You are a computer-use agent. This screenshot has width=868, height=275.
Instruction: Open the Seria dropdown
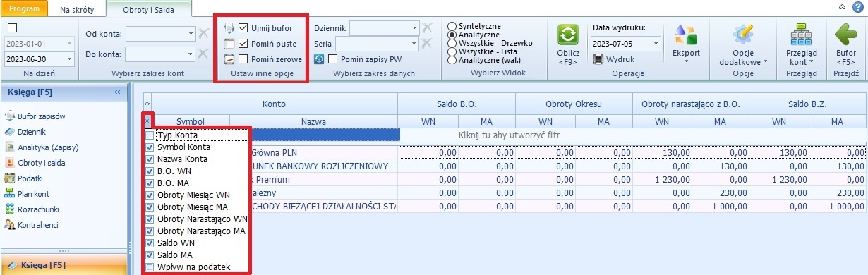[x=415, y=43]
